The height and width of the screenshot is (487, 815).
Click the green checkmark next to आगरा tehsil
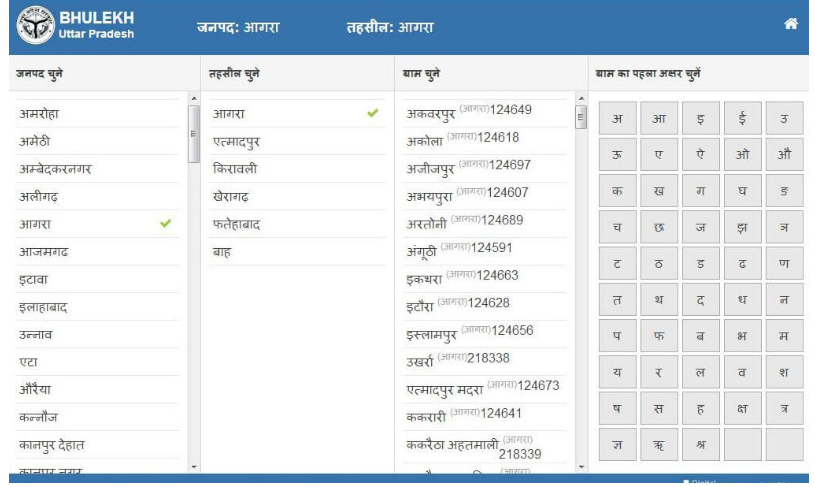click(x=373, y=114)
